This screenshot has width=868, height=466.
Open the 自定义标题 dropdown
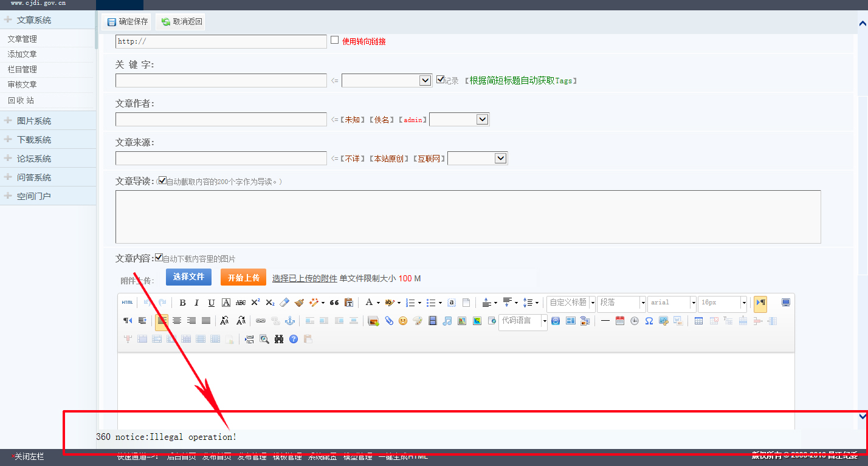(571, 303)
